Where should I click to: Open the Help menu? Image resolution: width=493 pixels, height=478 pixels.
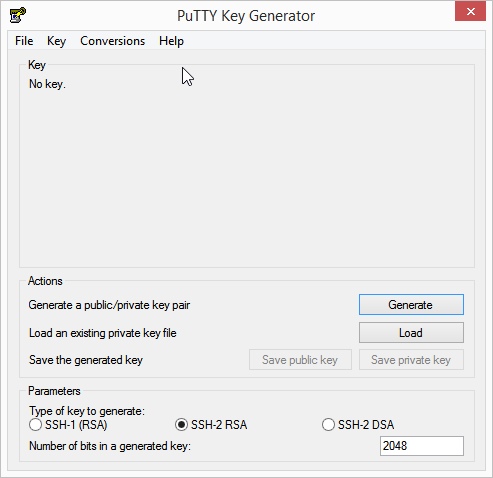pyautogui.click(x=171, y=41)
